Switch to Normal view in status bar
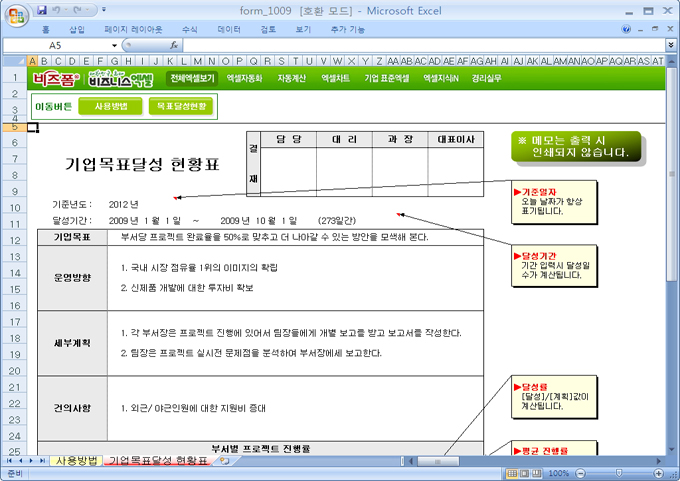Image resolution: width=680 pixels, height=481 pixels. pyautogui.click(x=512, y=473)
